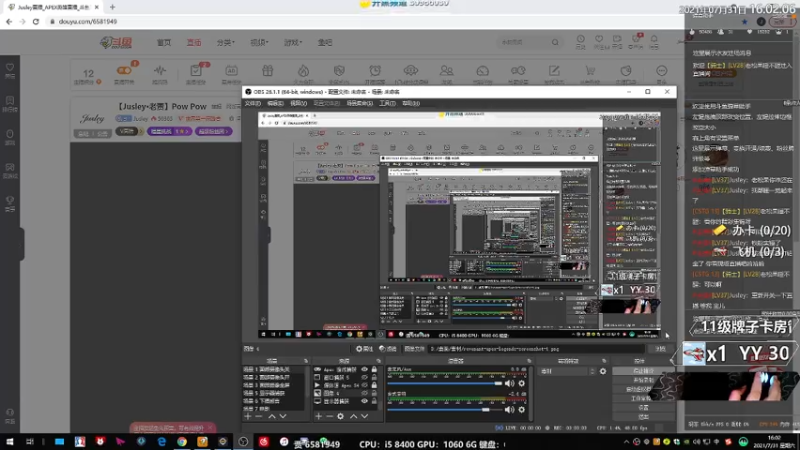The width and height of the screenshot is (800, 450).
Task: Open OBS 视图(V) View menu
Action: tap(298, 104)
